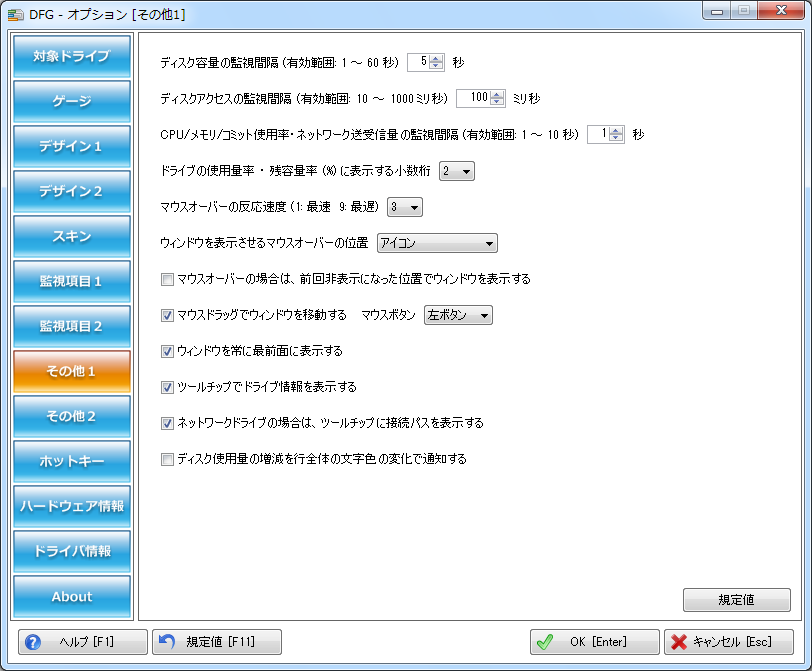
Task: Click the blue question mark help icon
Action: coord(32,642)
